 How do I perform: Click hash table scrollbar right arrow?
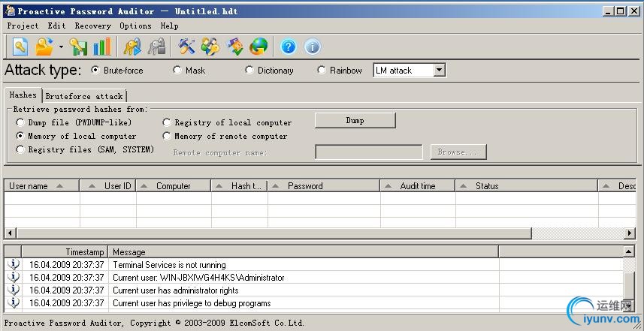point(630,233)
